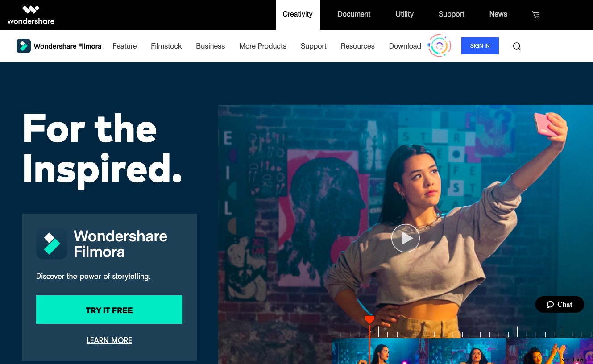This screenshot has width=593, height=364.
Task: Select the dancing girl clip thumbnail in timeline
Action: click(550, 351)
